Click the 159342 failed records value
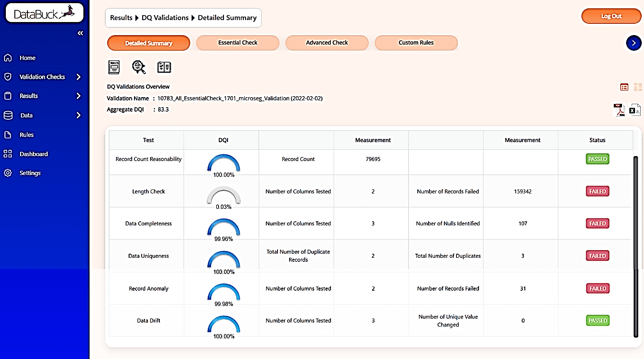Viewport: 644px width, 359px height. click(523, 192)
